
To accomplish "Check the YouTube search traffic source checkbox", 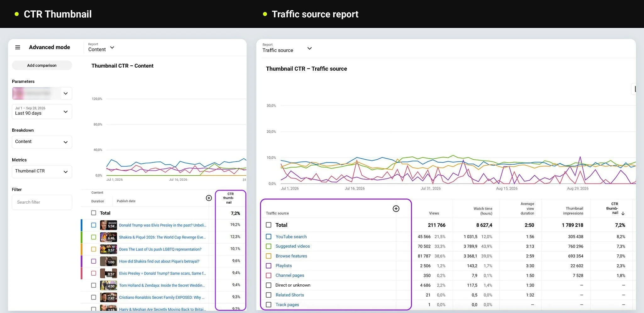I will pos(269,237).
